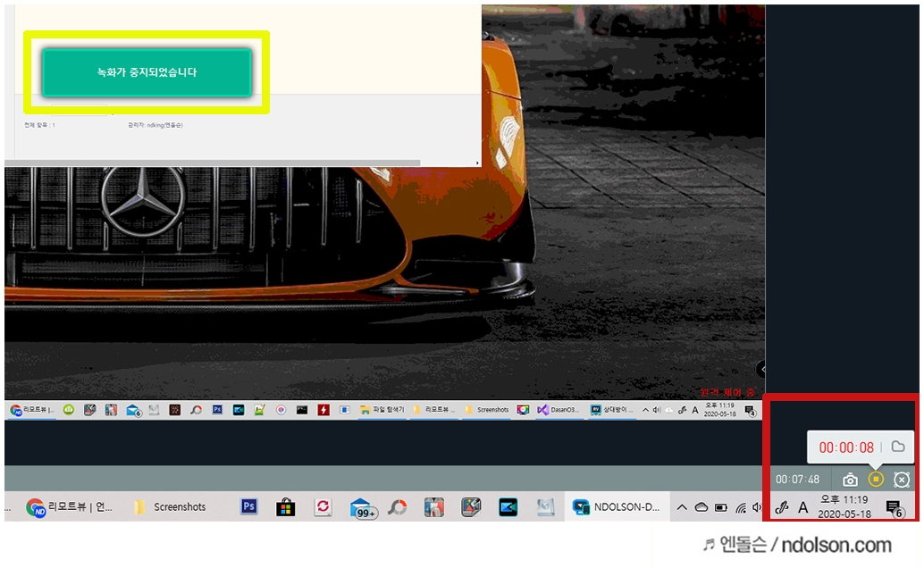This screenshot has width=924, height=568.
Task: Click the right scroll arrow of the page's horizontal scrollbar
Action: tap(476, 163)
